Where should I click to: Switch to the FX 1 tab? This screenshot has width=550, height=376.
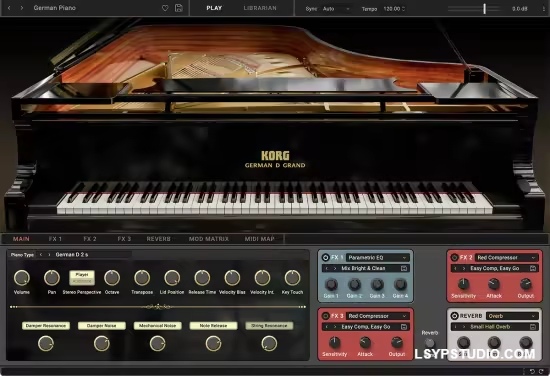coord(55,239)
